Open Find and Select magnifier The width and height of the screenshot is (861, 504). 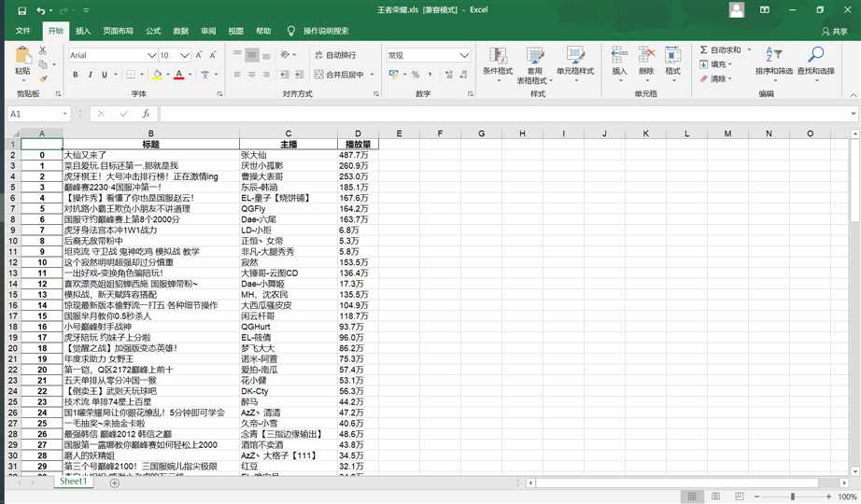[816, 63]
